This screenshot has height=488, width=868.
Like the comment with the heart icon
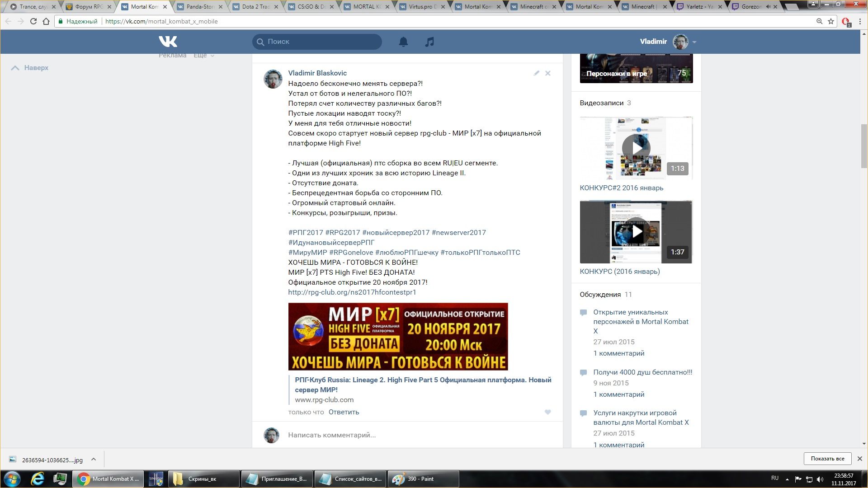[x=547, y=412]
